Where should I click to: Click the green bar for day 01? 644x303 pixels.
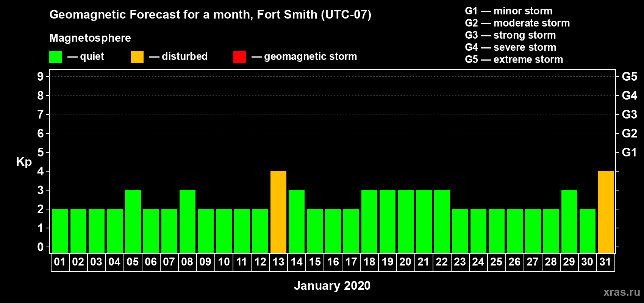pyautogui.click(x=60, y=231)
